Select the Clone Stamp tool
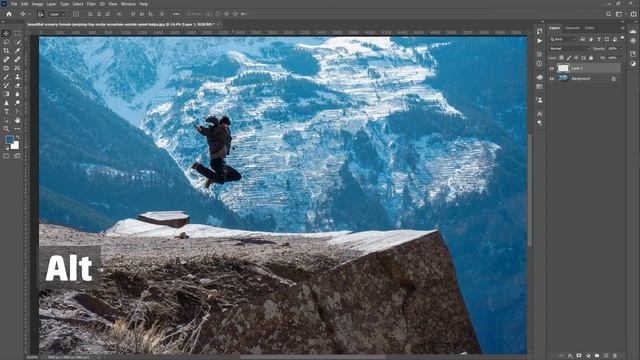This screenshot has height=360, width=640. pyautogui.click(x=17, y=77)
